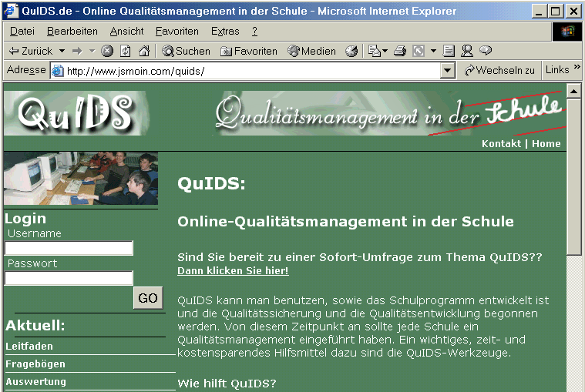585x392 pixels.
Task: Click the Edit document page icon
Action: pos(449,51)
